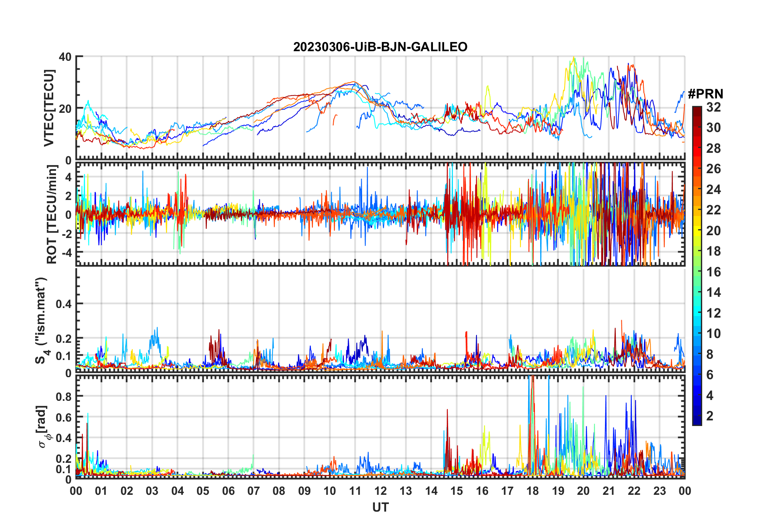Click inside the σφ plot panel
The image size is (761, 532).
coord(380,426)
